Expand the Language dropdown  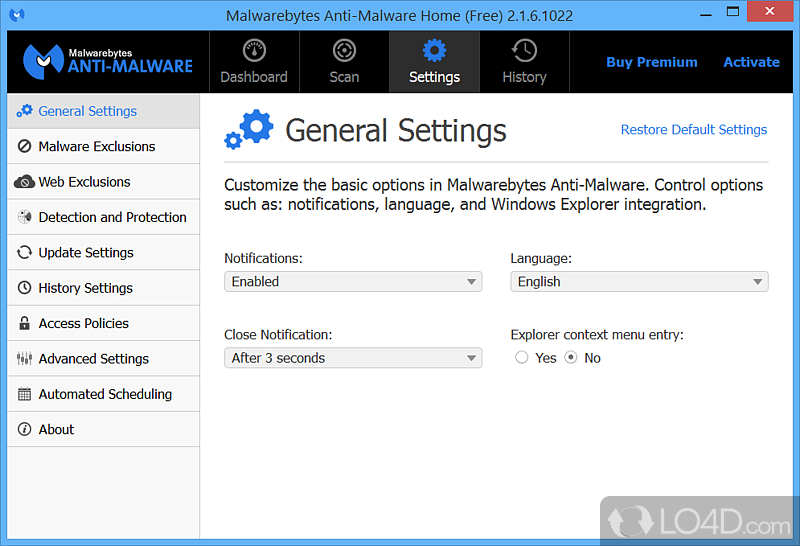[x=639, y=282]
